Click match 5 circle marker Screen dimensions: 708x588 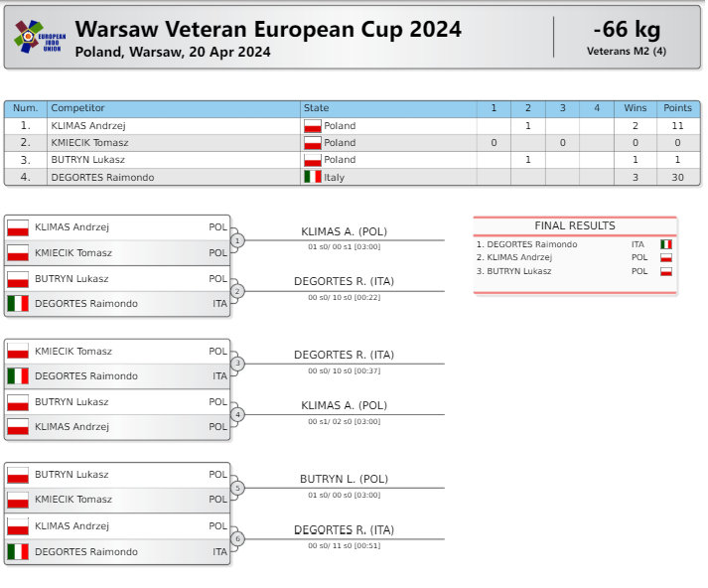[x=237, y=489]
